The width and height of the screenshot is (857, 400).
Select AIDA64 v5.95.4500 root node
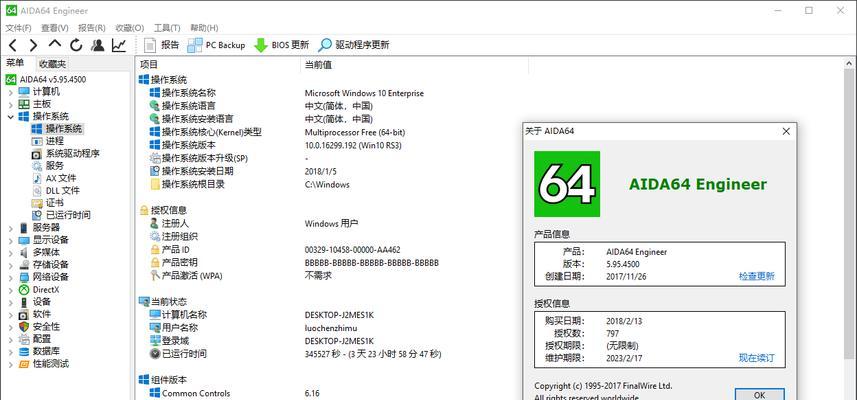45,79
